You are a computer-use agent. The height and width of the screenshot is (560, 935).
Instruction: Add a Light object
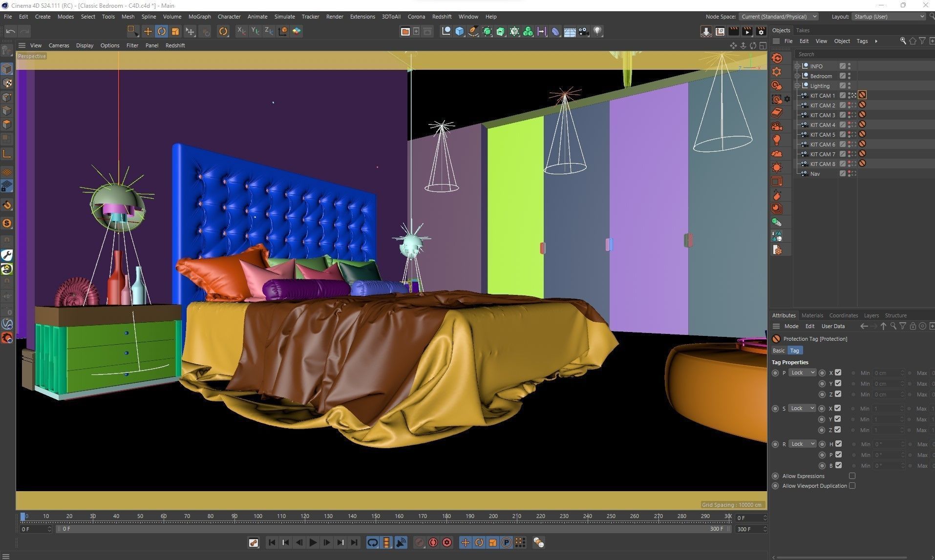pos(597,31)
